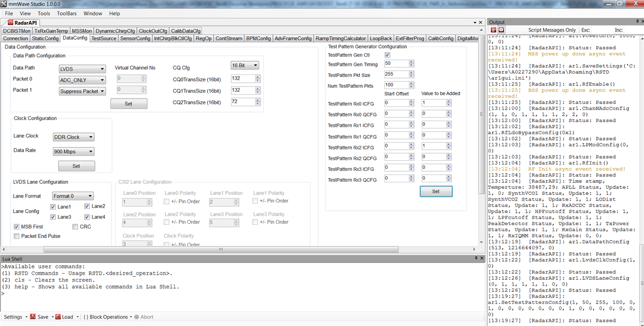This screenshot has height=326, width=644.
Task: Open the Help menu
Action: (x=114, y=13)
